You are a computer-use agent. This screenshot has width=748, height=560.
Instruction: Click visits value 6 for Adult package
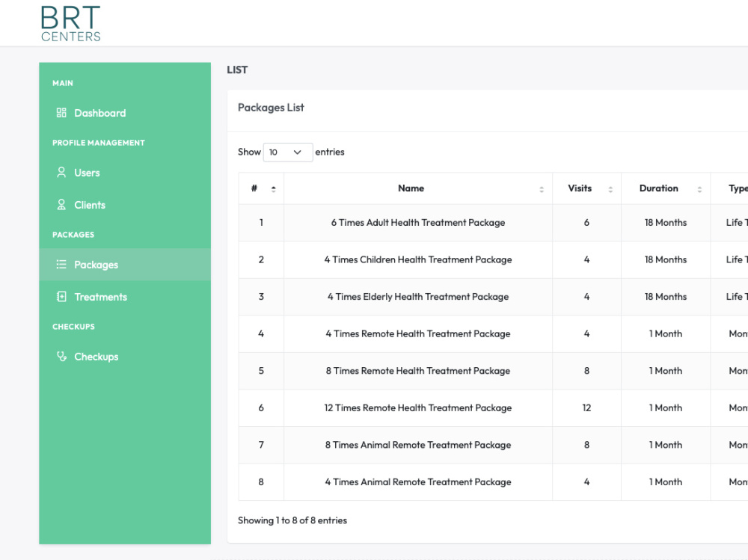(x=586, y=223)
